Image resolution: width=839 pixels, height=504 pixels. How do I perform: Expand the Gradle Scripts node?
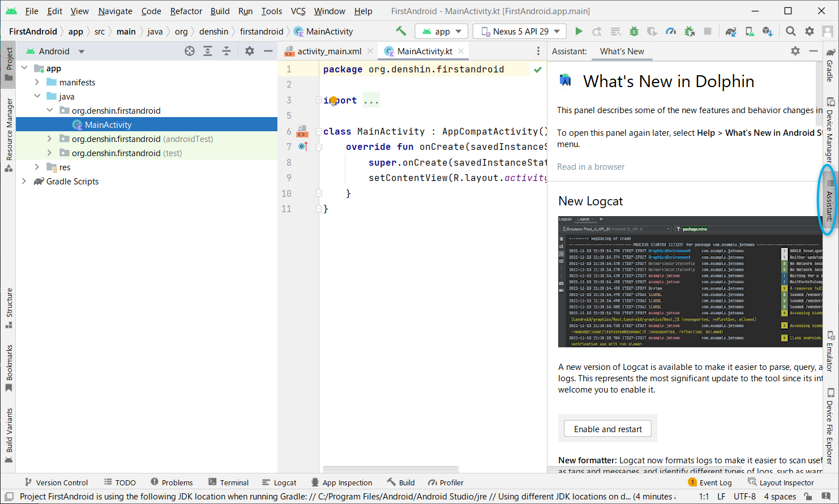[x=24, y=181]
